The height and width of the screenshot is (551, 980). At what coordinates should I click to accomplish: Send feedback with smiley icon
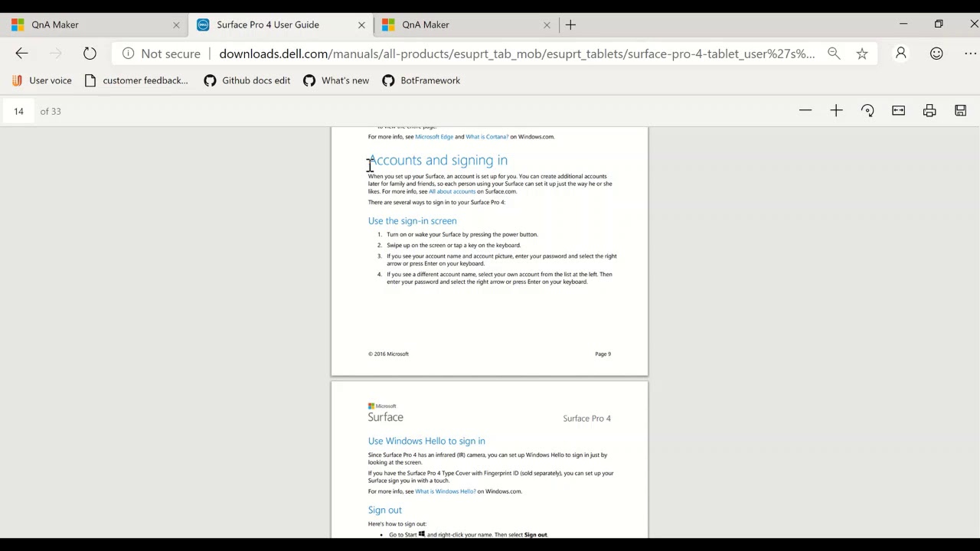tap(936, 54)
